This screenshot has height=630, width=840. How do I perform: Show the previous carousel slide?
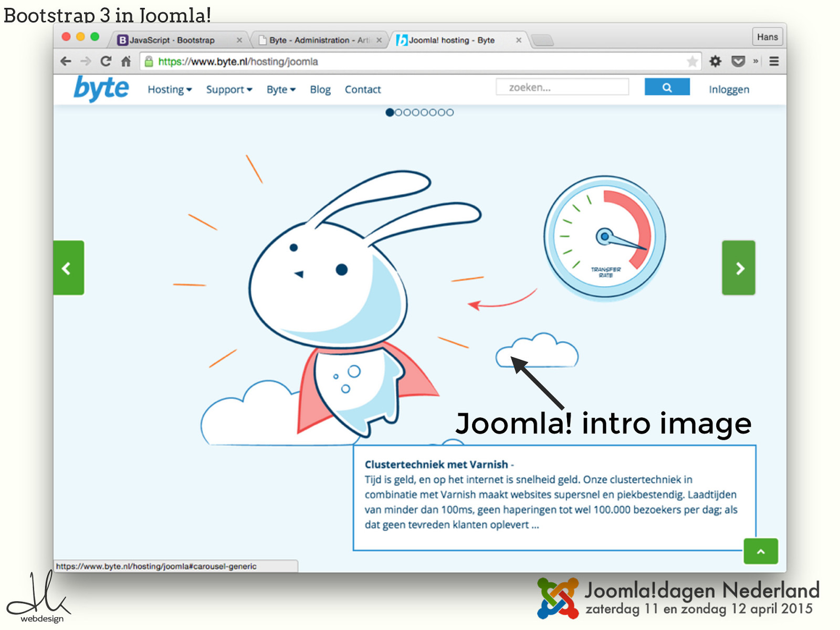(x=69, y=268)
